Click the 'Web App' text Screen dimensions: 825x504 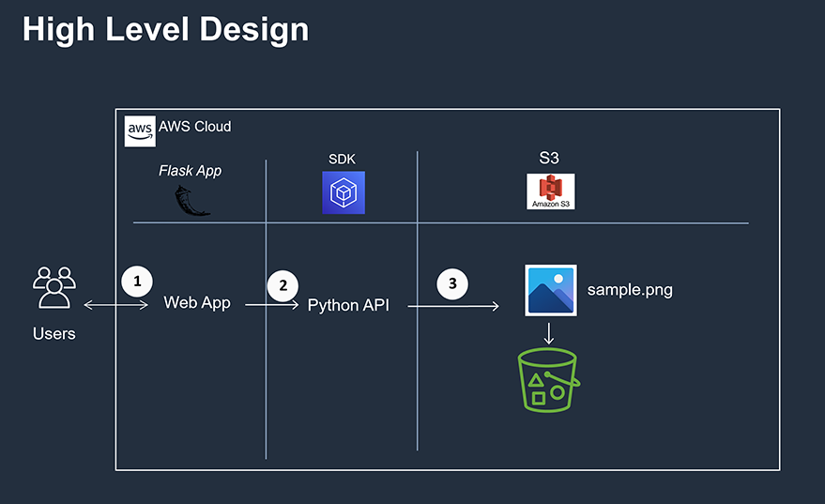197,302
